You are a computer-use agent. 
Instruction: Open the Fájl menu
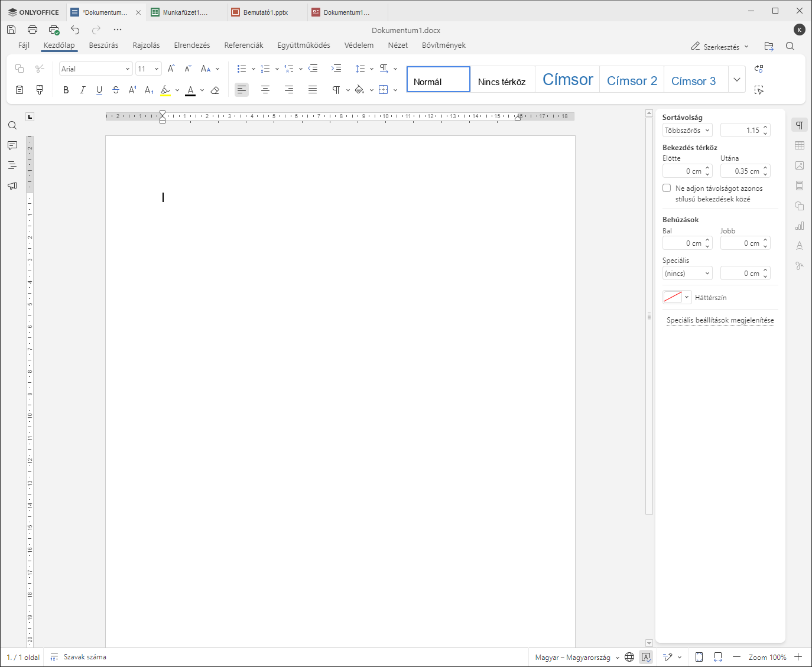[x=24, y=45]
